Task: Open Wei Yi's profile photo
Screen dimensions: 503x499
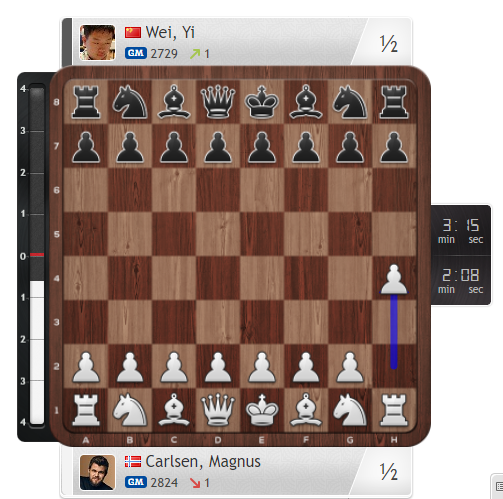Action: tap(97, 42)
